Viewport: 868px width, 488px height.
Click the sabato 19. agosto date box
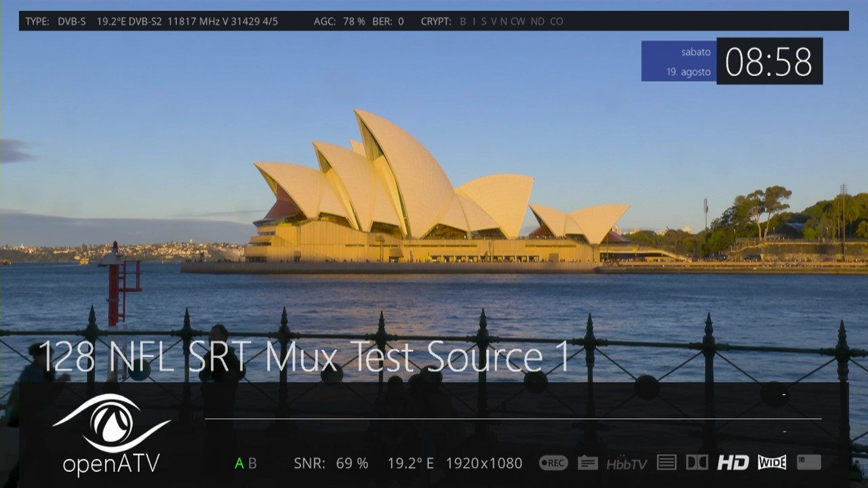(x=679, y=61)
